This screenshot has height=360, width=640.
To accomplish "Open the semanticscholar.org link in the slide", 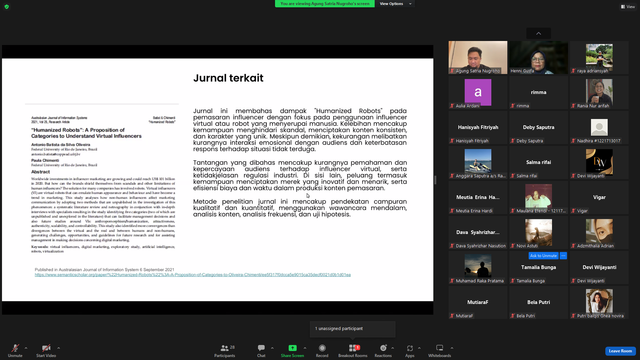I will click(x=193, y=275).
